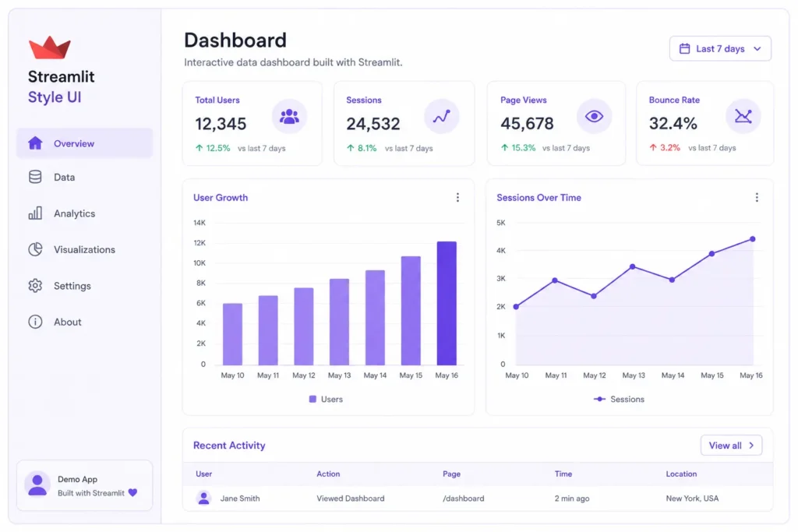The width and height of the screenshot is (798, 532).
Task: Click the Viewed Dashboard cell
Action: coord(350,498)
